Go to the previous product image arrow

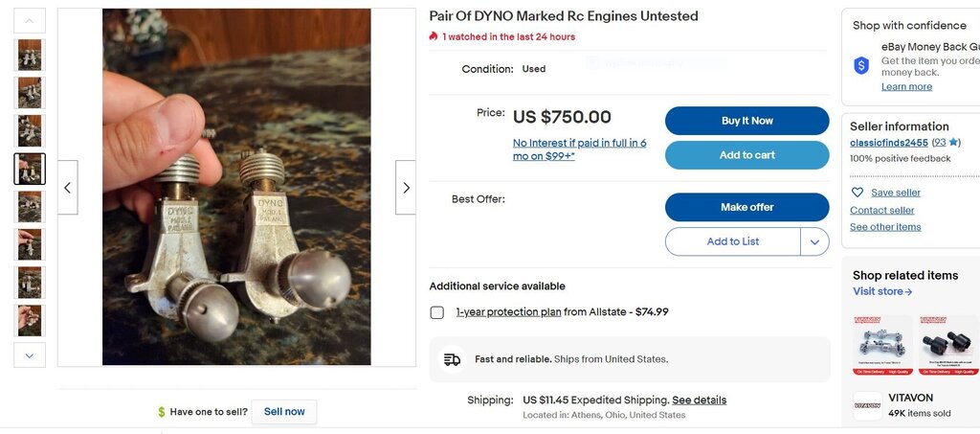[x=67, y=188]
